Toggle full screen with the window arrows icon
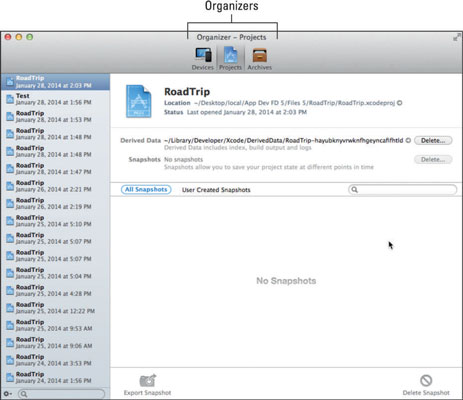 pyautogui.click(x=457, y=37)
